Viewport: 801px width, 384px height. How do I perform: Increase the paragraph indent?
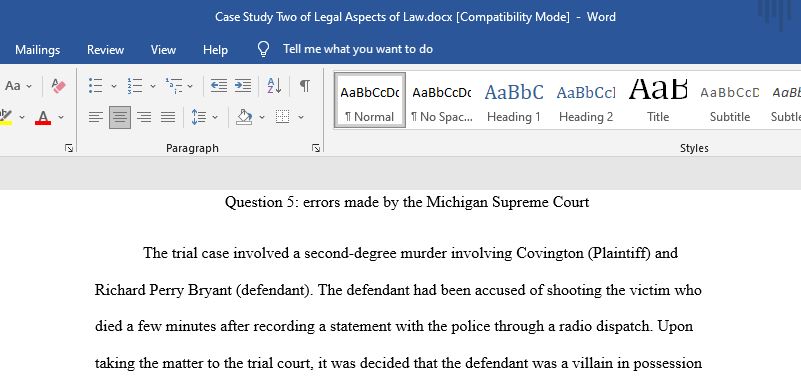[243, 86]
